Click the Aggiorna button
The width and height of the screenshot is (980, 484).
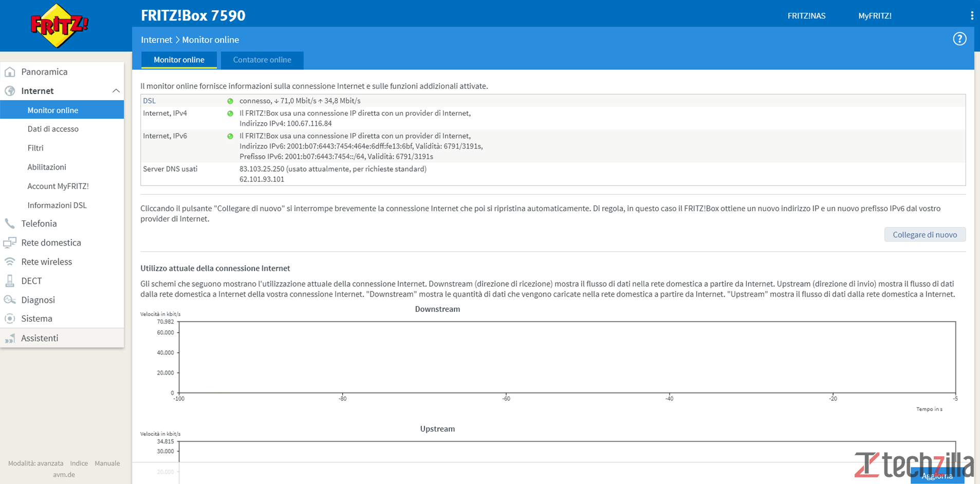click(937, 476)
